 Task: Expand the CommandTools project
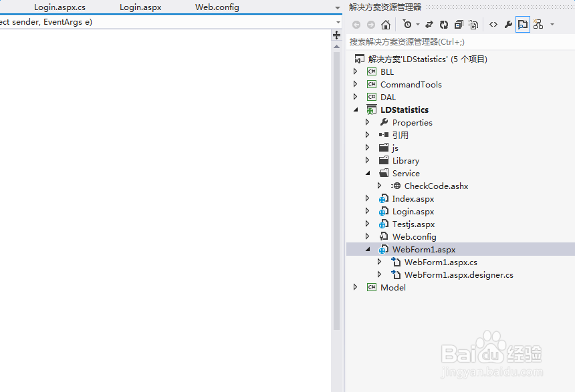click(355, 84)
